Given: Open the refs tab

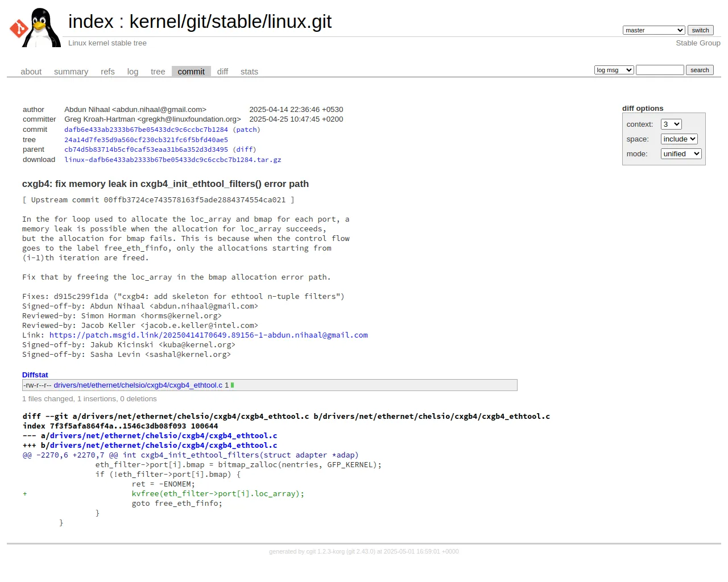Looking at the screenshot, I should pyautogui.click(x=107, y=72).
